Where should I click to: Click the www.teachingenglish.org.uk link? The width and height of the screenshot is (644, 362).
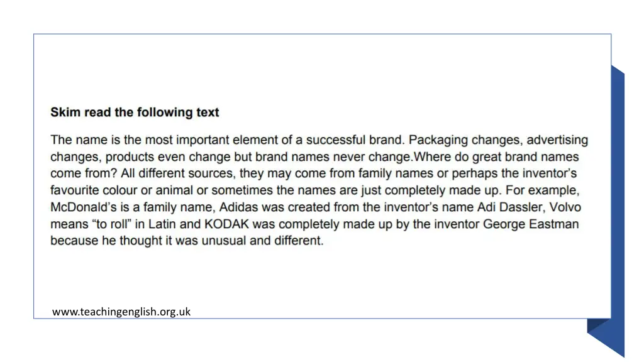[x=121, y=312]
